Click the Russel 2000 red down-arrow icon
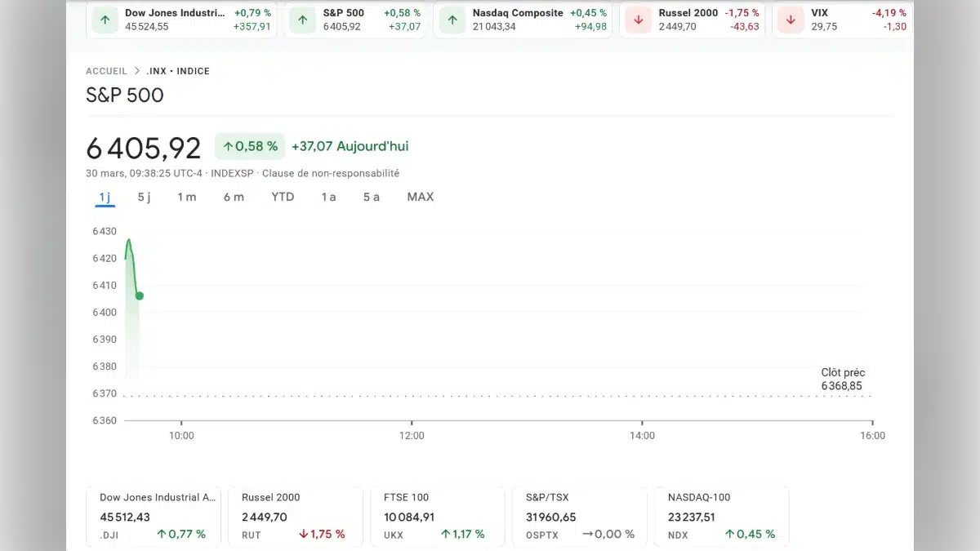The width and height of the screenshot is (980, 551). (x=638, y=20)
